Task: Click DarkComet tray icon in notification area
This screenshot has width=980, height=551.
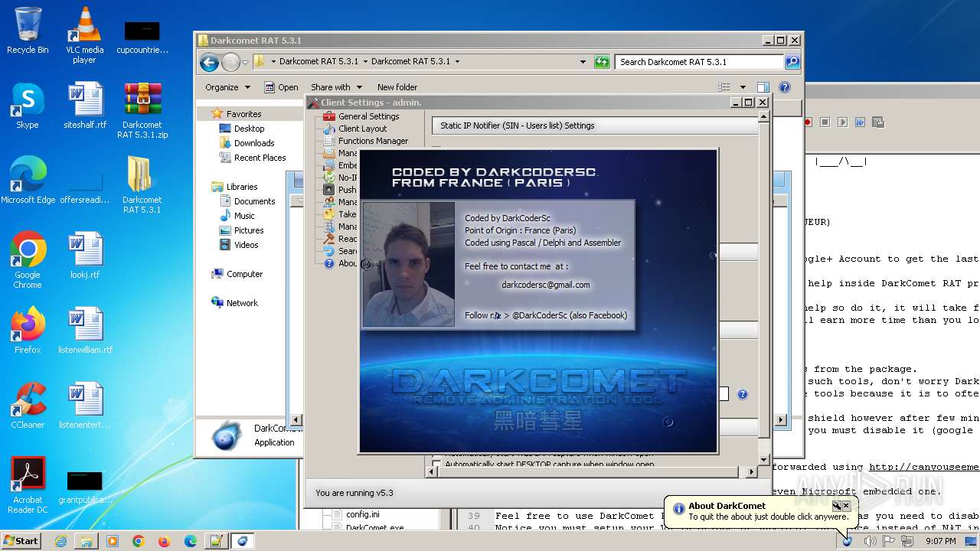Action: 848,541
